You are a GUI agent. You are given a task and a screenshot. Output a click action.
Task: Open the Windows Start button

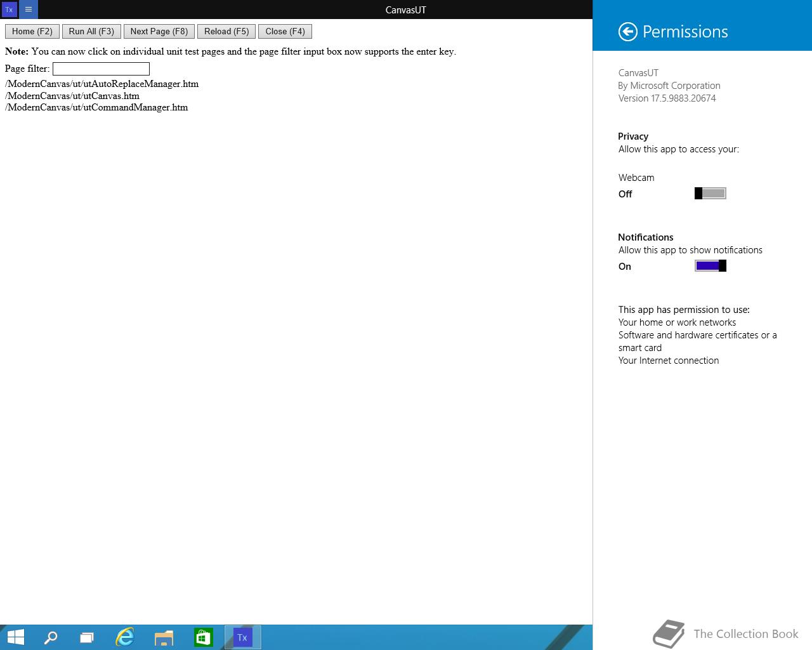point(15,637)
